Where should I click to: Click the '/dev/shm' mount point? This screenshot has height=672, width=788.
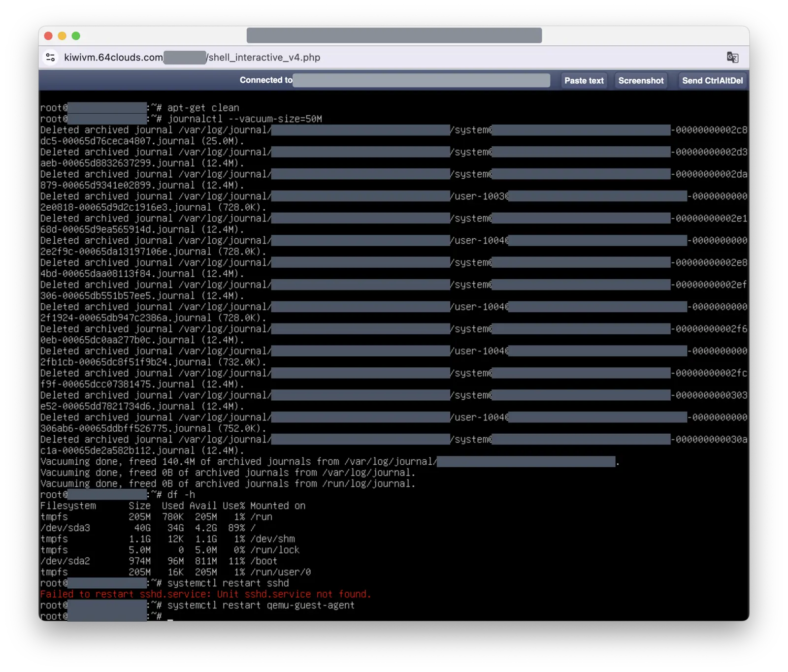pos(272,539)
